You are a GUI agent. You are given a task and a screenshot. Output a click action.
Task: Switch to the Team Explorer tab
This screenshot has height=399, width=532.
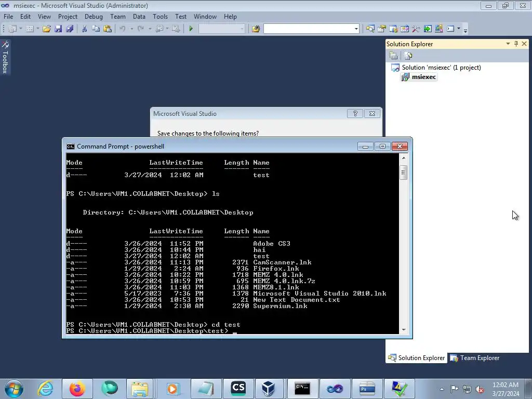click(x=474, y=358)
